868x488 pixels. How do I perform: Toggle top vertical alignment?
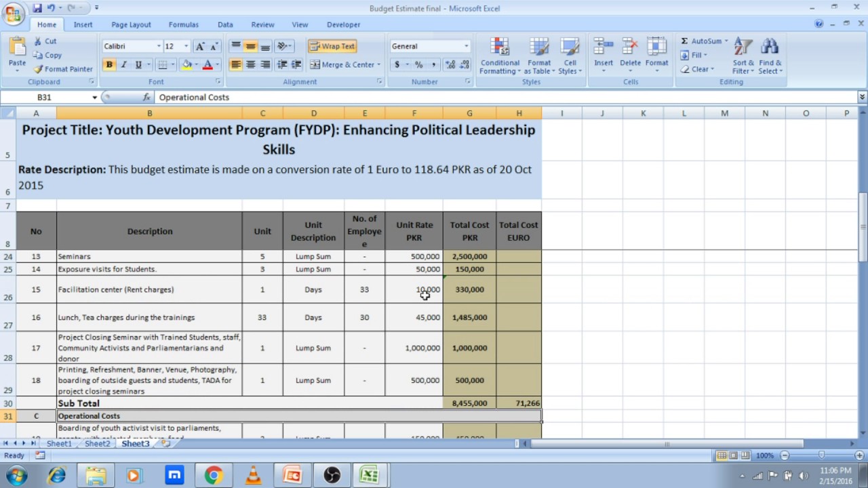click(x=235, y=46)
